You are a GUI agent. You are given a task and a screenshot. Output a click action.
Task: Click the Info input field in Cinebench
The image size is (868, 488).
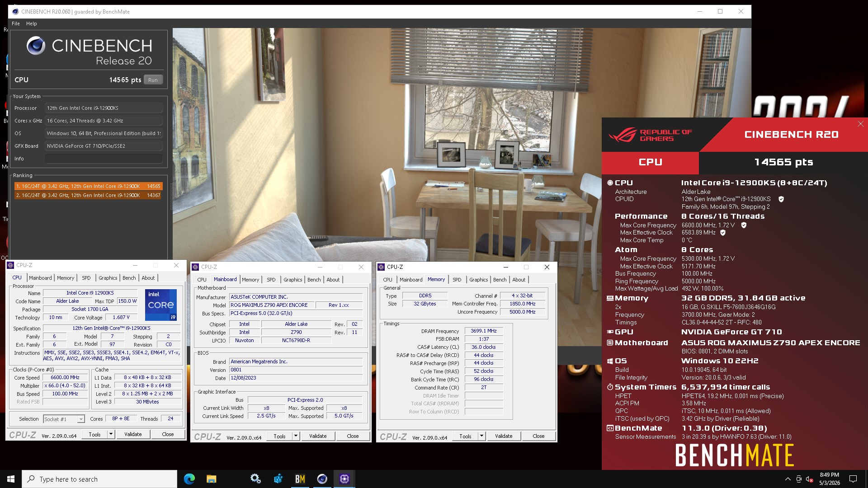pos(104,159)
